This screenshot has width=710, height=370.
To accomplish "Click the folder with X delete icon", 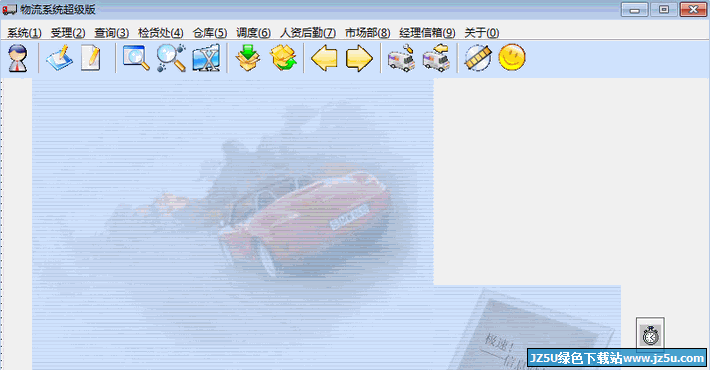I will coord(206,58).
